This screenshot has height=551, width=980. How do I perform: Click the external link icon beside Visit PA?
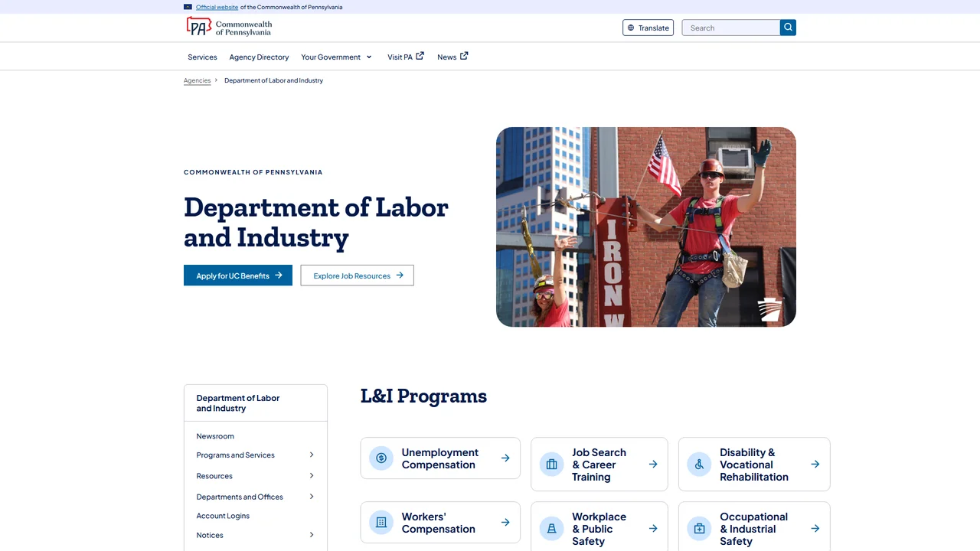coord(420,56)
